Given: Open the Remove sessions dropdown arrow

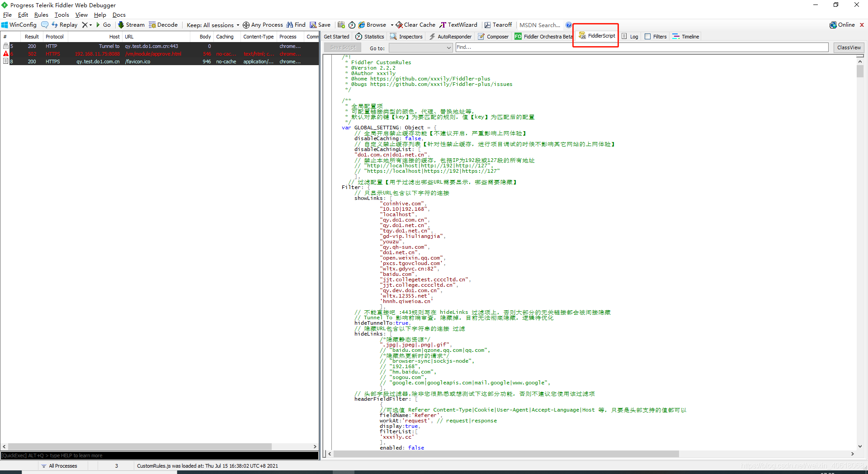Looking at the screenshot, I should 90,25.
